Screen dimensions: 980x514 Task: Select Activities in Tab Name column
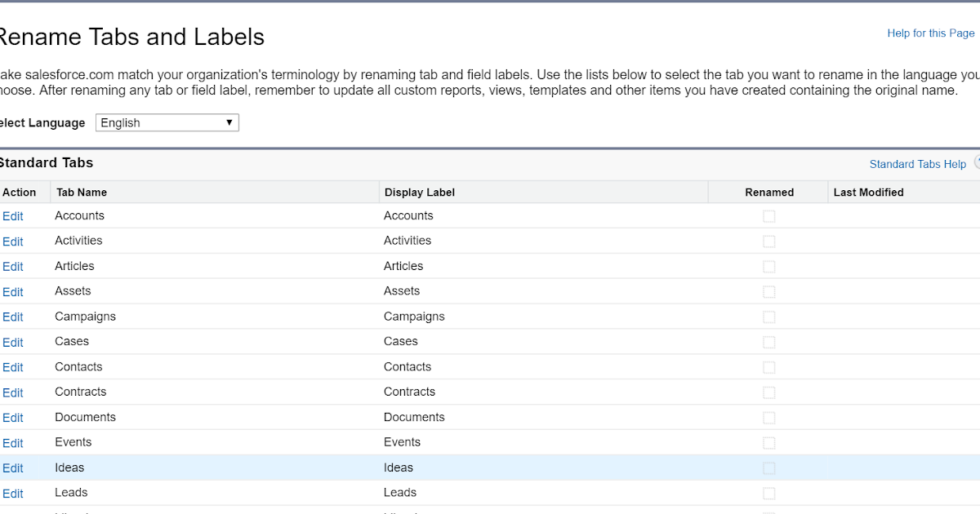(x=78, y=241)
